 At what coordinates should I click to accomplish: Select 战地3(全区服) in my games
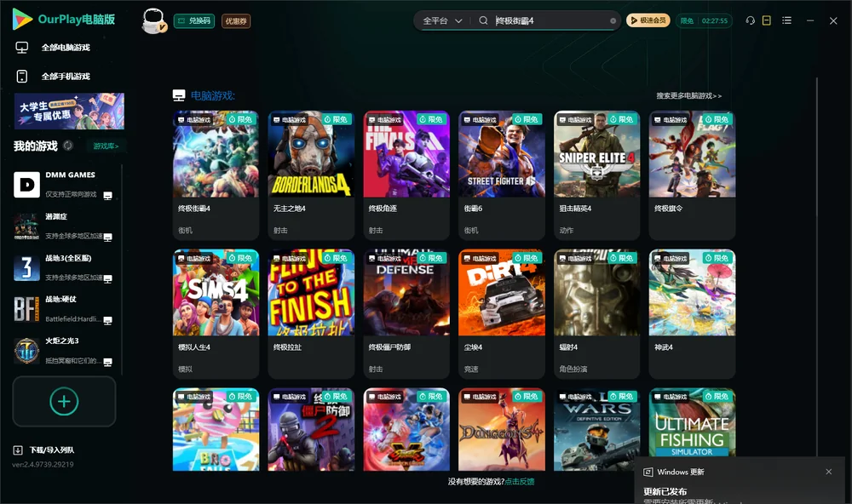64,267
